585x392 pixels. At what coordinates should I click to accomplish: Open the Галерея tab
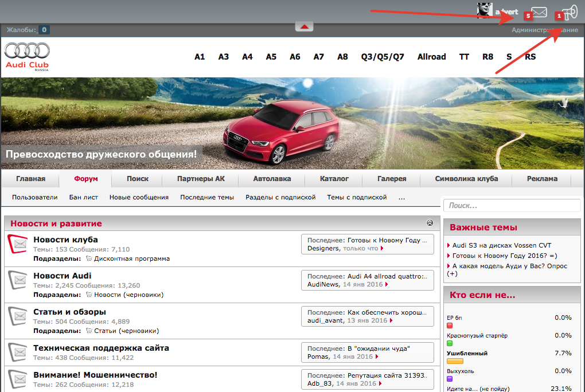coord(392,179)
